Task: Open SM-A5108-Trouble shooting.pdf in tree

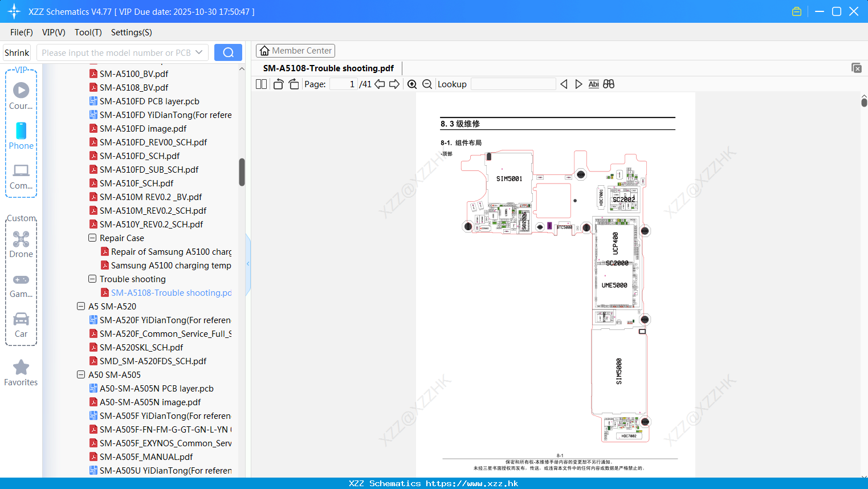Action: click(171, 292)
